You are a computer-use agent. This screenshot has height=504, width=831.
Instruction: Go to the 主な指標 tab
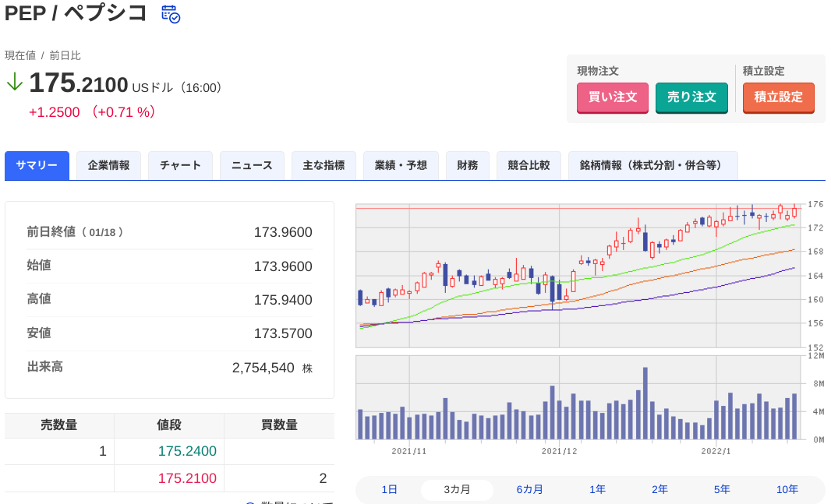click(324, 165)
